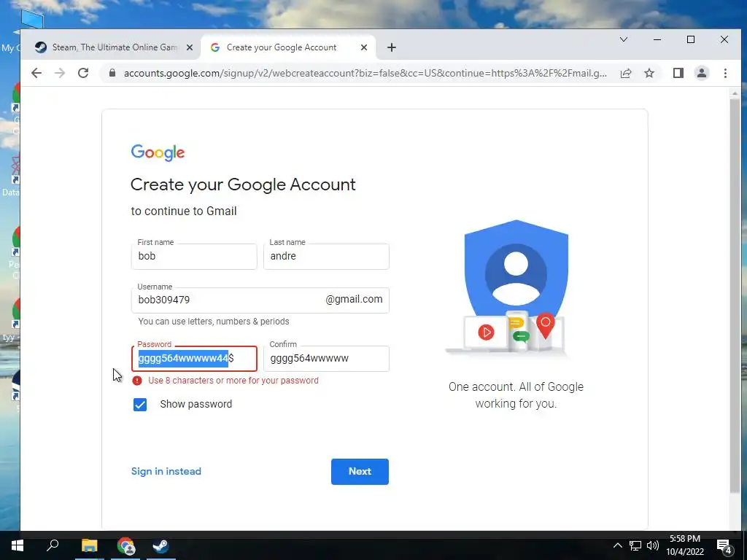Bookmark this page with the star icon
The width and height of the screenshot is (747, 560).
click(x=649, y=73)
